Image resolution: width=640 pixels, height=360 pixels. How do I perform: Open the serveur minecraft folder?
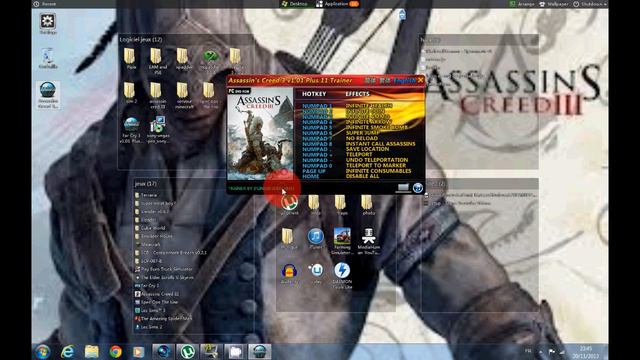click(x=183, y=95)
